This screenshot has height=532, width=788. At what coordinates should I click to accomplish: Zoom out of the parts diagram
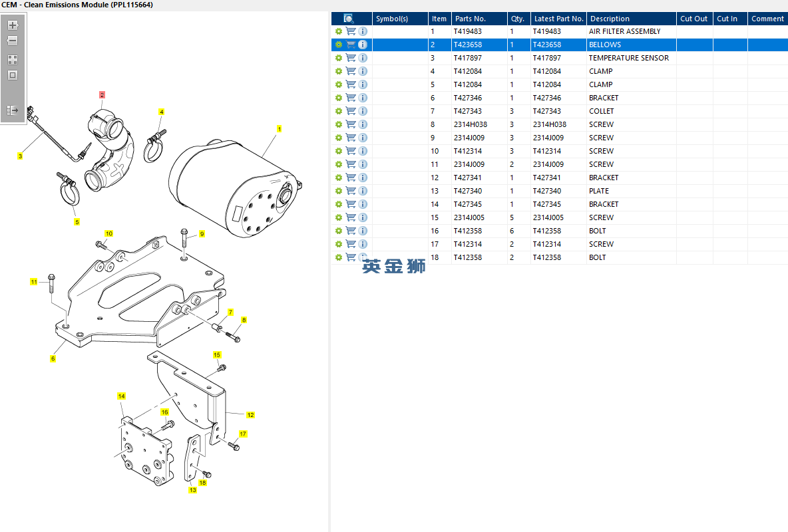(13, 41)
